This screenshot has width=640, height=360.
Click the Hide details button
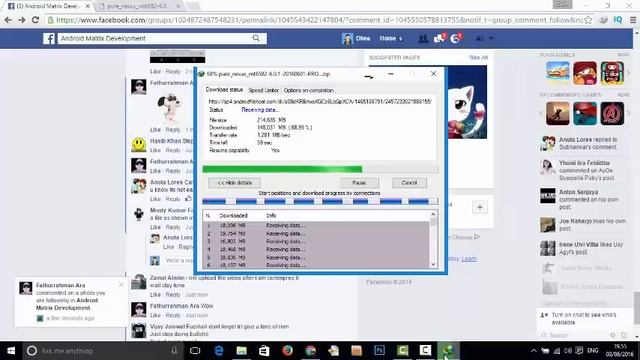coord(234,182)
